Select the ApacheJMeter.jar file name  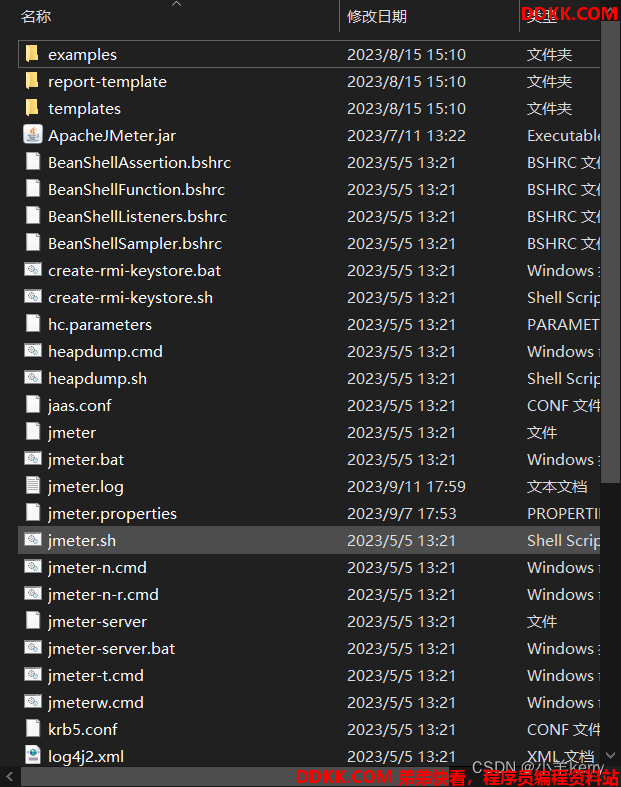(x=112, y=136)
